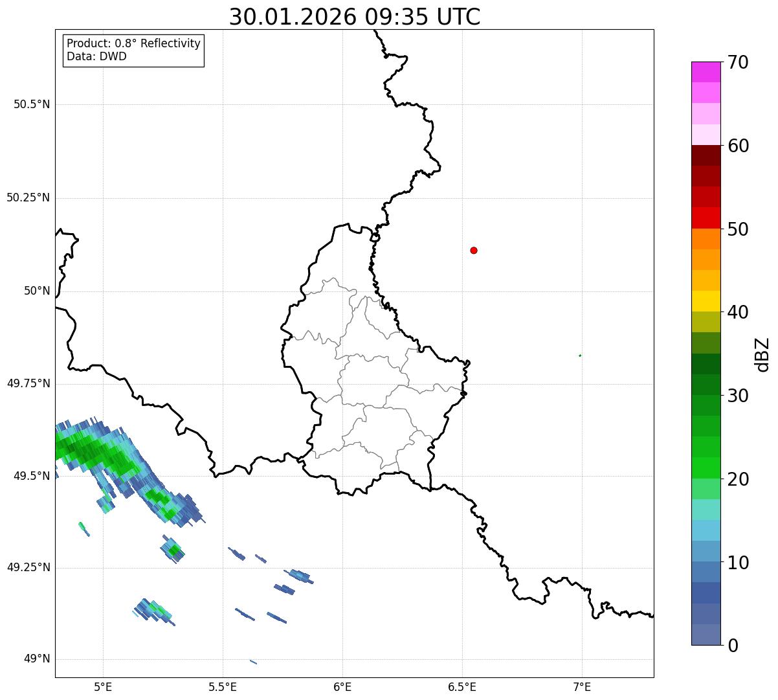Screen dimensions: 778x700
Task: Pick the olive swatch just below 40 dBZ
Action: point(706,322)
